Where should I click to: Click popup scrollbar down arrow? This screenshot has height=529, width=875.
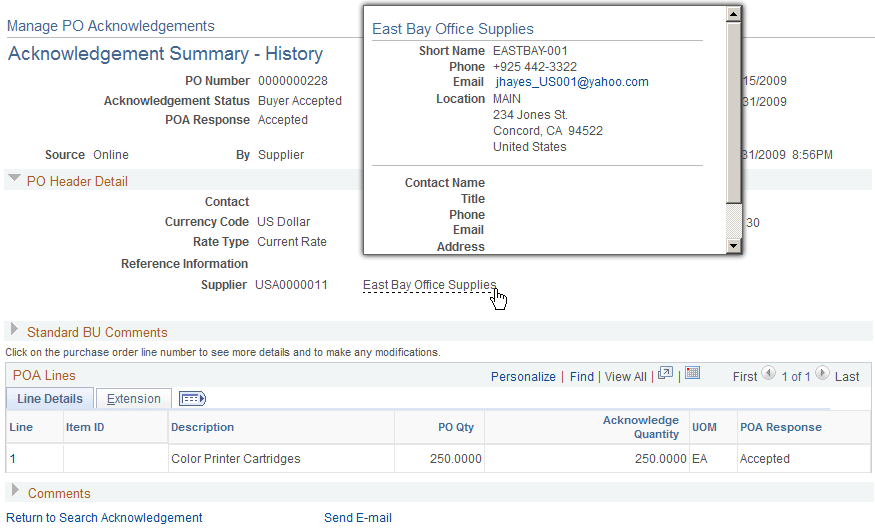click(x=733, y=245)
